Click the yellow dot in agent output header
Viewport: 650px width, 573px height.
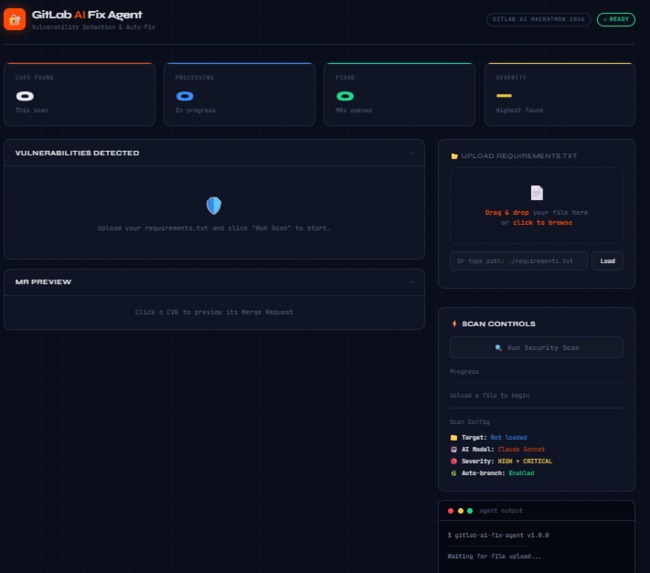[461, 511]
